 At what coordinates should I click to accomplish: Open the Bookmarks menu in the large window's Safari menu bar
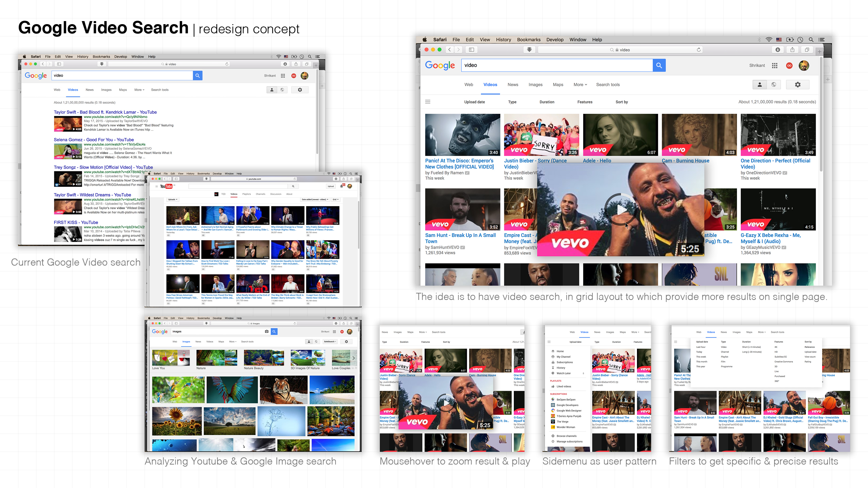pyautogui.click(x=528, y=40)
